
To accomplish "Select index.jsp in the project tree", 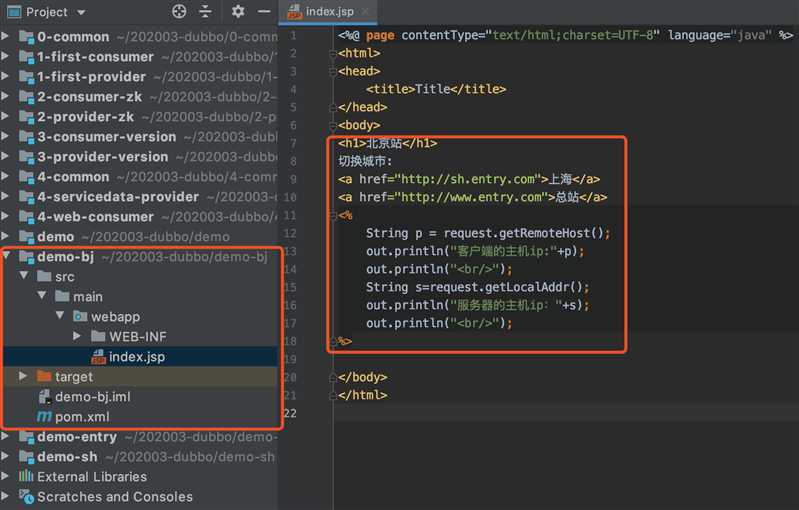I will click(x=137, y=357).
